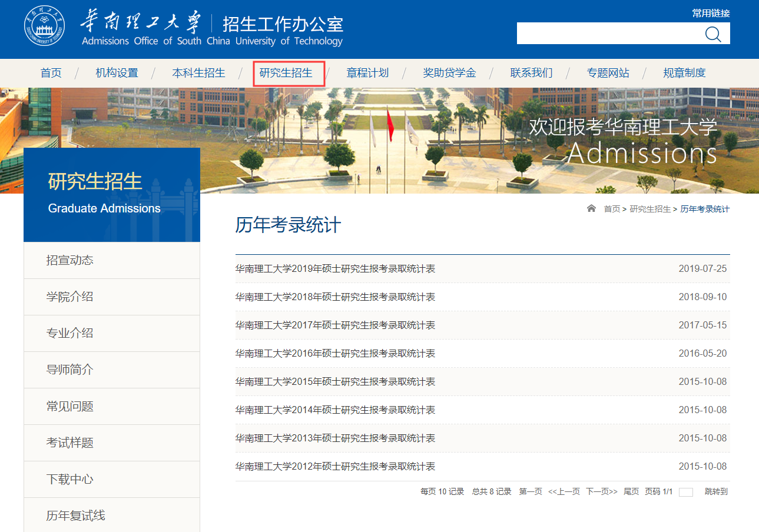Open the 联系我们 menu
The image size is (759, 532).
point(531,73)
